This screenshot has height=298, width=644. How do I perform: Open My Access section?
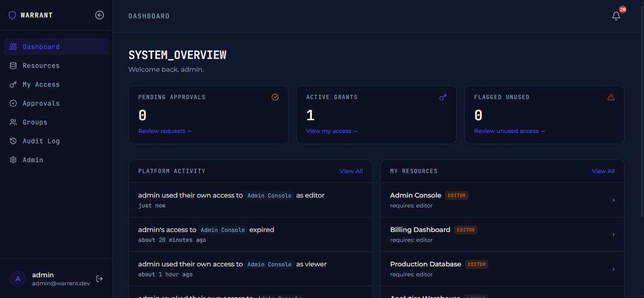(56, 84)
